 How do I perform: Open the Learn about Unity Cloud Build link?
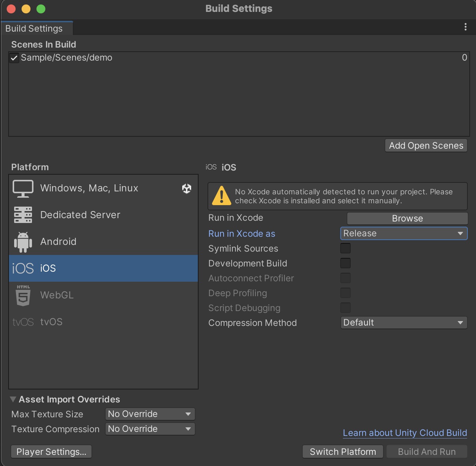click(x=405, y=433)
